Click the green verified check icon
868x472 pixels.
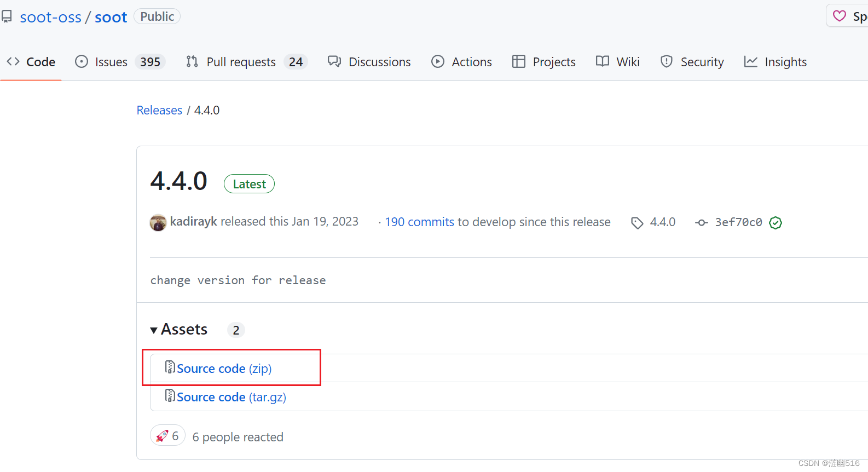click(x=776, y=223)
